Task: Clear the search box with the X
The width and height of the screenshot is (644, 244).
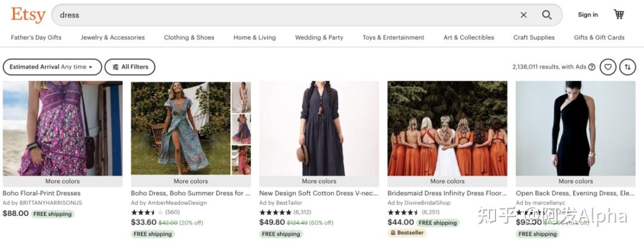Action: tap(524, 15)
